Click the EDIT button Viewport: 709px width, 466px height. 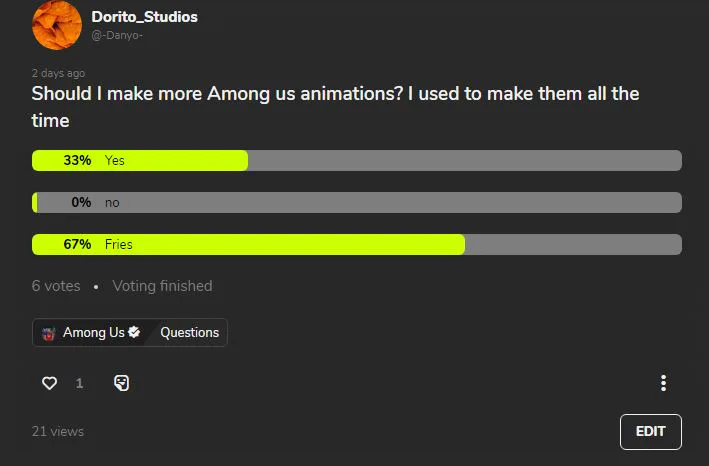point(651,432)
